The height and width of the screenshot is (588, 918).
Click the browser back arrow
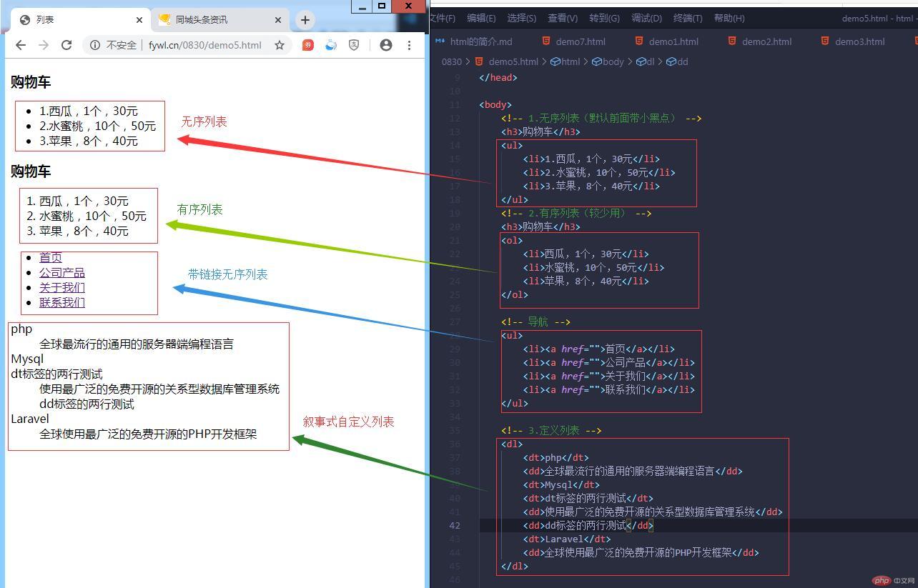pos(21,45)
